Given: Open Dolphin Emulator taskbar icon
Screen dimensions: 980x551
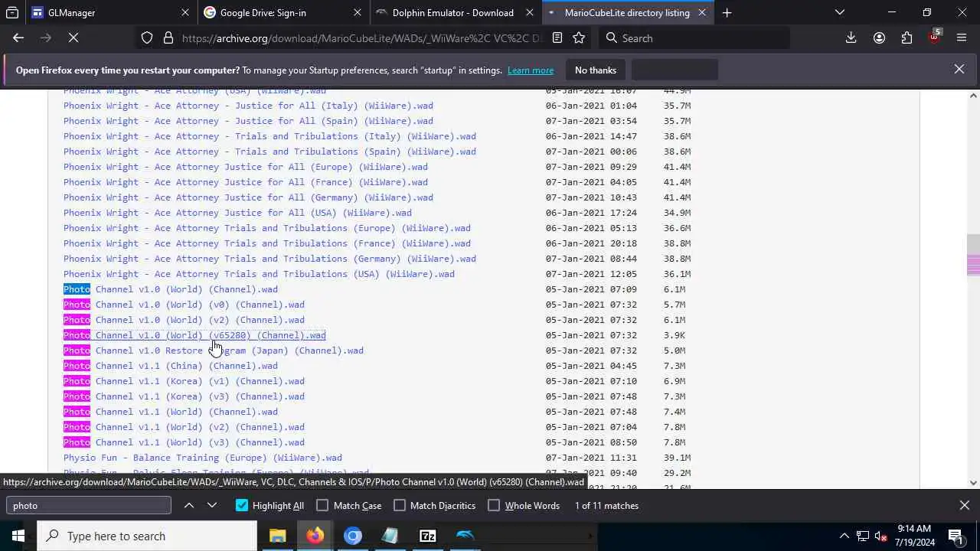Looking at the screenshot, I should pos(465,536).
